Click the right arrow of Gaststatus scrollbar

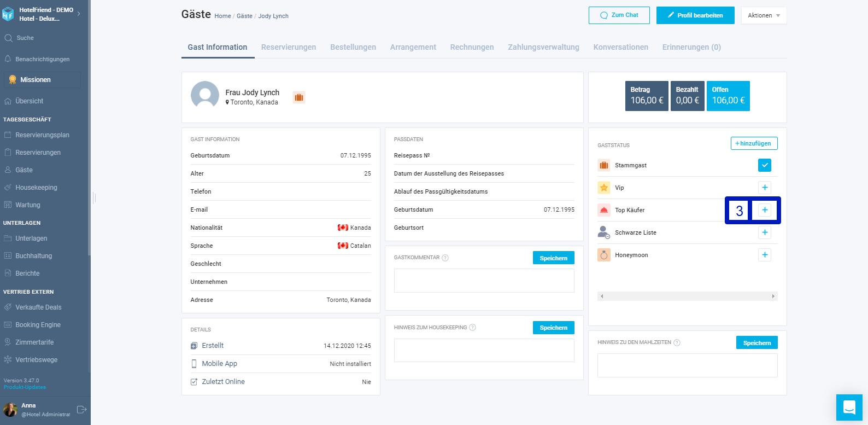[773, 296]
